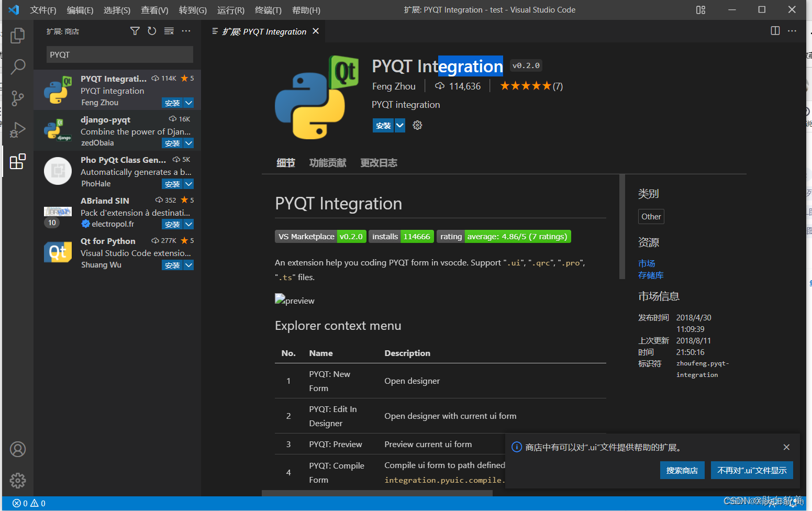Open the 帮助(H) menu

[x=306, y=10]
